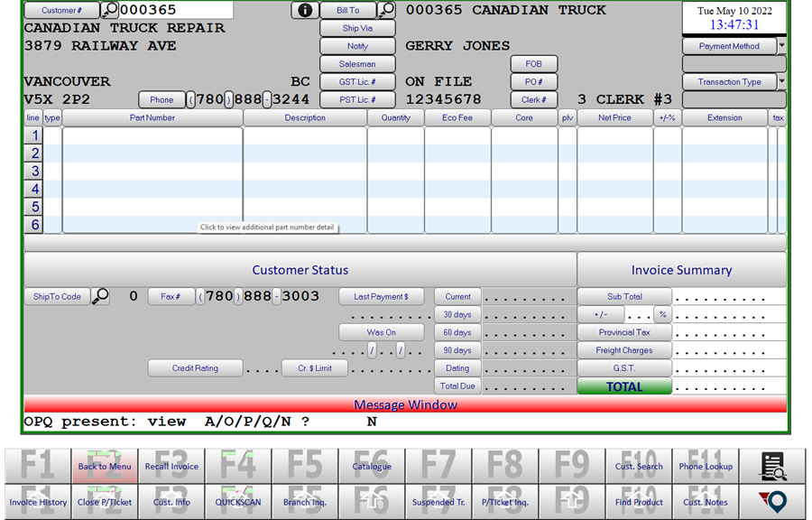812x520 pixels.
Task: Click the green TOTAL button
Action: click(624, 386)
